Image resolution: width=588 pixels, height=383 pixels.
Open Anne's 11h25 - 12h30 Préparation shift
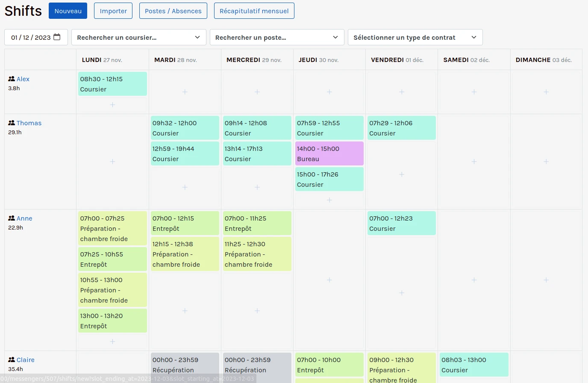[257, 254]
